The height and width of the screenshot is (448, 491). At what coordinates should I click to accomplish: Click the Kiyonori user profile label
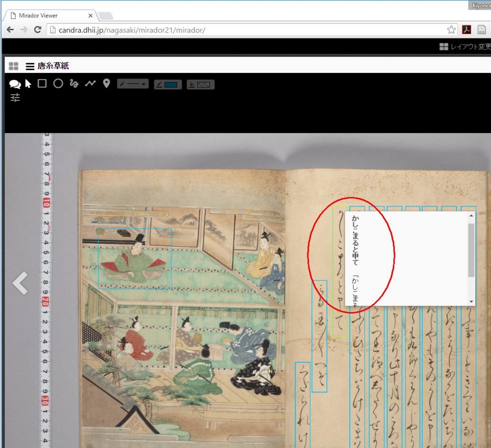(x=480, y=6)
